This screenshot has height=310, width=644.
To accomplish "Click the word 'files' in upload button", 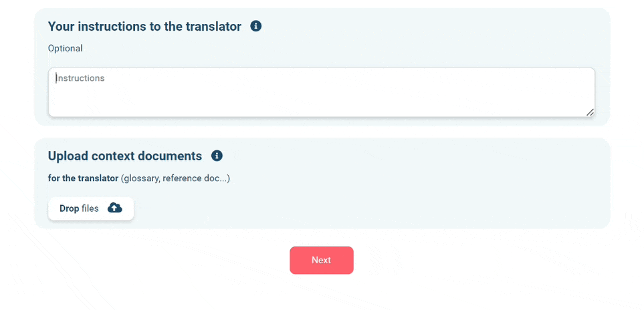I will pos(90,208).
